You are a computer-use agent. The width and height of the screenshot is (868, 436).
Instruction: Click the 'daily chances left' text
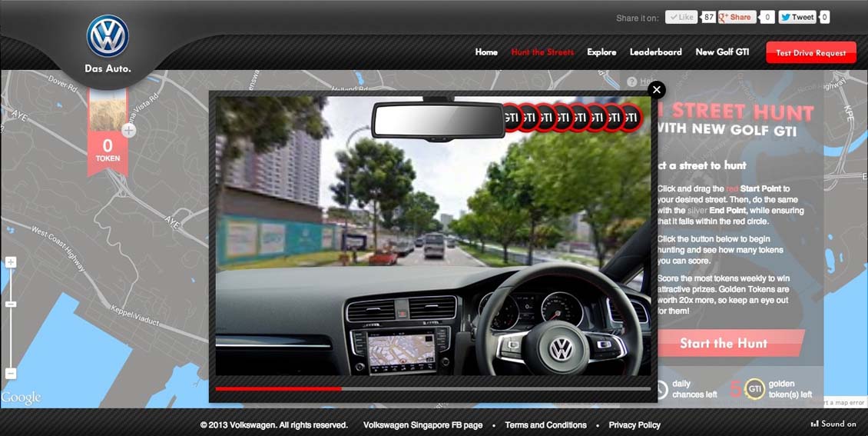694,389
